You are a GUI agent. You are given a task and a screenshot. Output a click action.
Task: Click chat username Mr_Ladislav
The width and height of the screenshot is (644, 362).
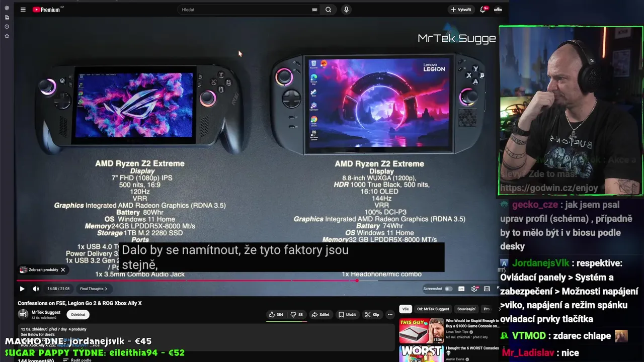coord(527,353)
